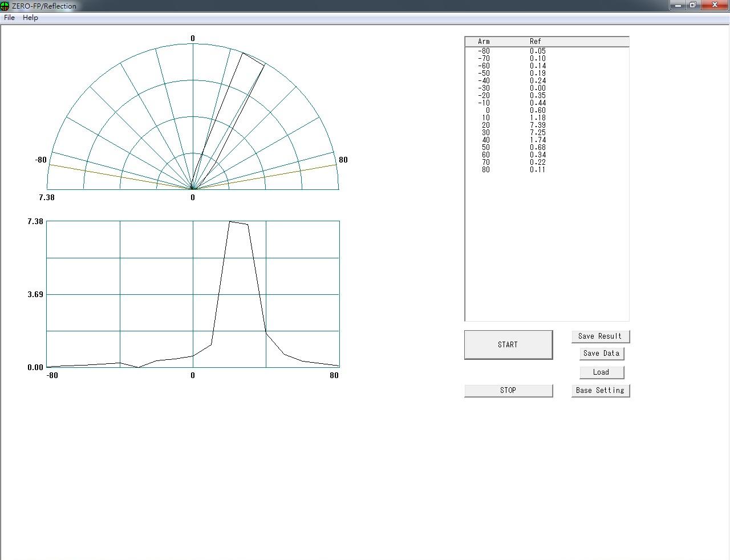Viewport: 730px width, 560px height.
Task: Open the Base Setting dialog
Action: click(x=600, y=391)
